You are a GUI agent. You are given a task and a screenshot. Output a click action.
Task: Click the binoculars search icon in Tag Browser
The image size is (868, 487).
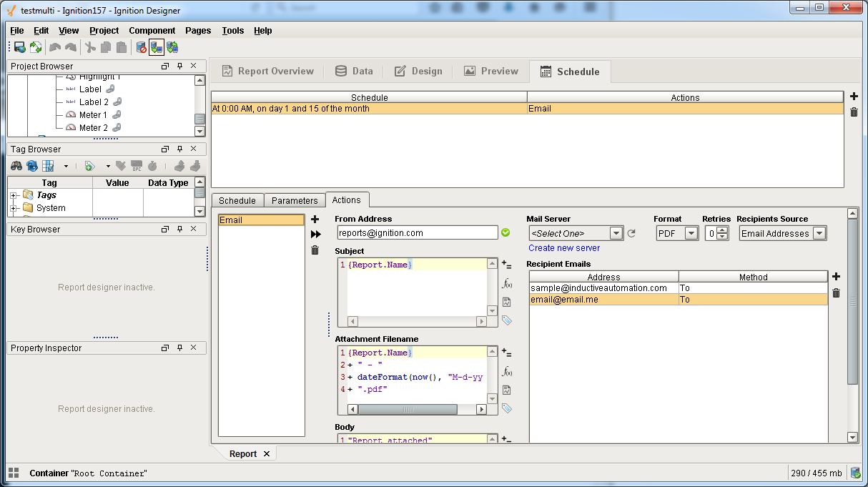click(16, 166)
